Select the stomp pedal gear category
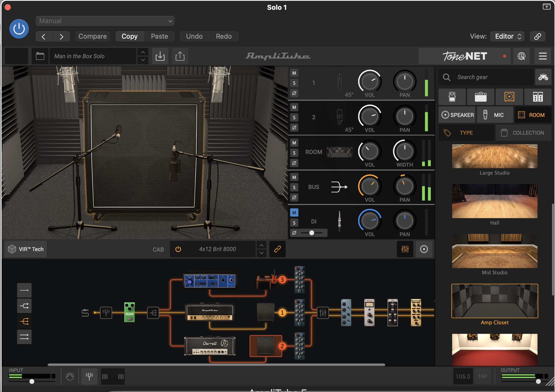The image size is (555, 392). pos(452,97)
